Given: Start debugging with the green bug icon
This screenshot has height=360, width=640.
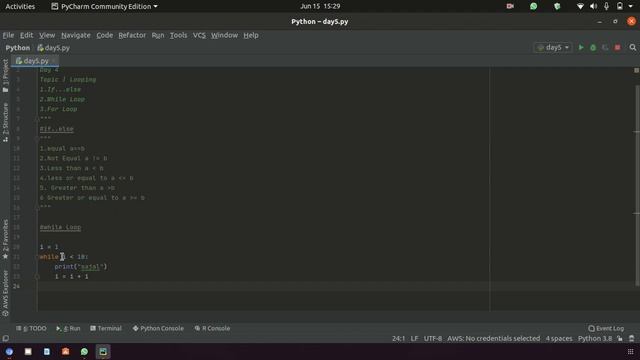Looking at the screenshot, I should [x=593, y=48].
